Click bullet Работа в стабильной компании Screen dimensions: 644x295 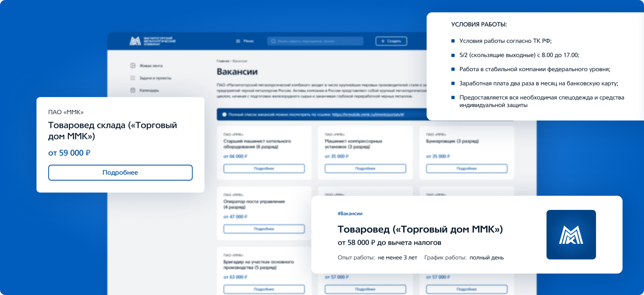point(535,69)
